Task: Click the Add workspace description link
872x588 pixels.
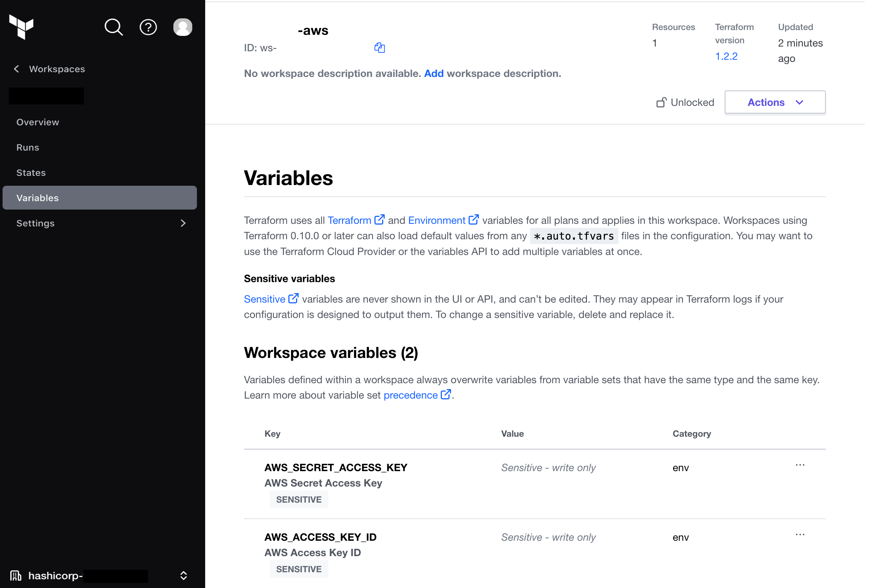Action: (x=433, y=74)
